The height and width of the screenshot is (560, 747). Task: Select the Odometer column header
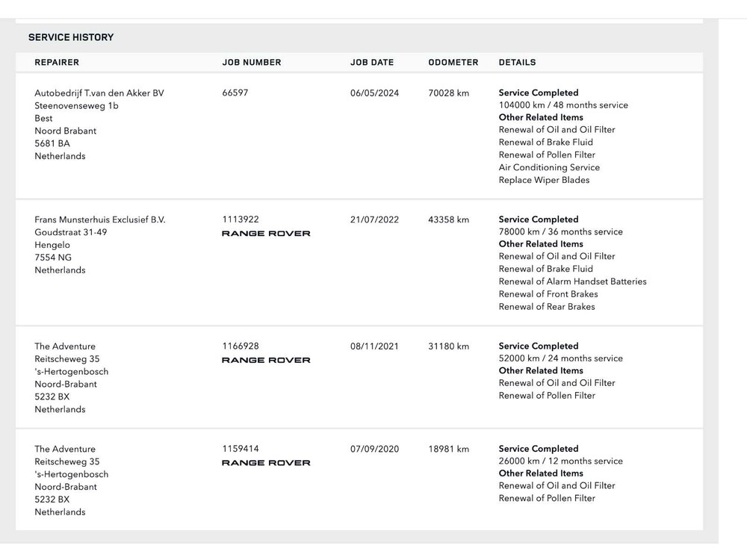[x=453, y=63]
